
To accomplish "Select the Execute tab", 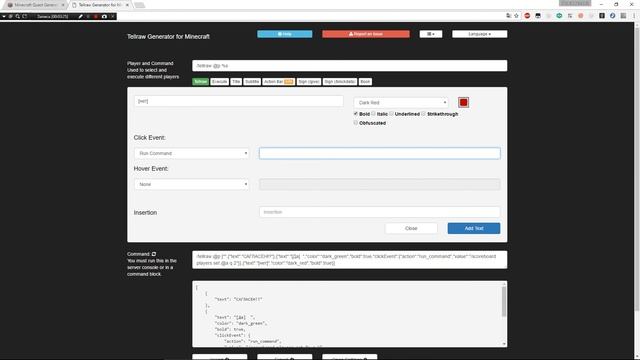I will (x=219, y=82).
